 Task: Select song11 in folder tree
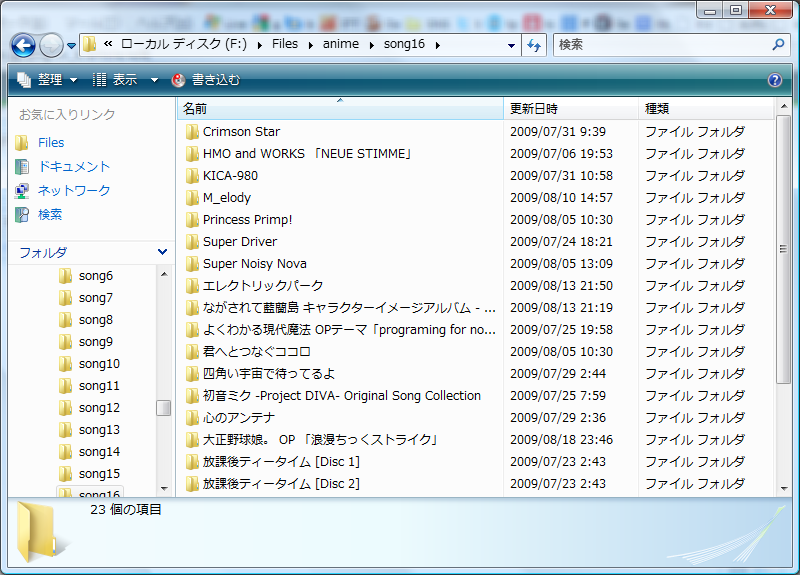pyautogui.click(x=99, y=386)
